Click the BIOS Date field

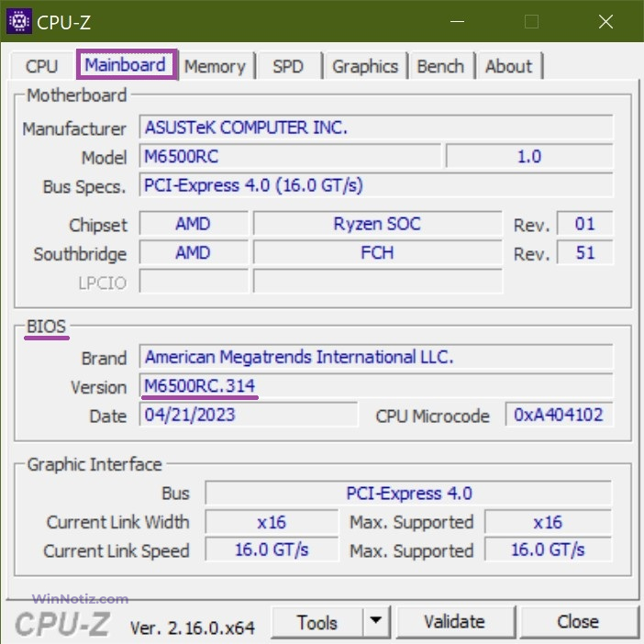(248, 415)
